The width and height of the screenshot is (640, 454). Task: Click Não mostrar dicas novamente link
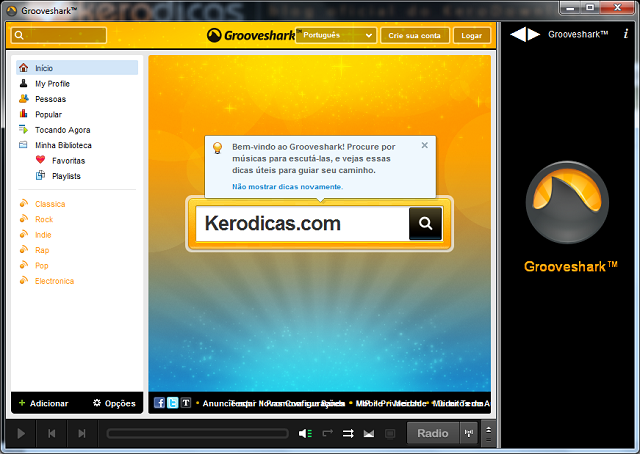click(288, 187)
